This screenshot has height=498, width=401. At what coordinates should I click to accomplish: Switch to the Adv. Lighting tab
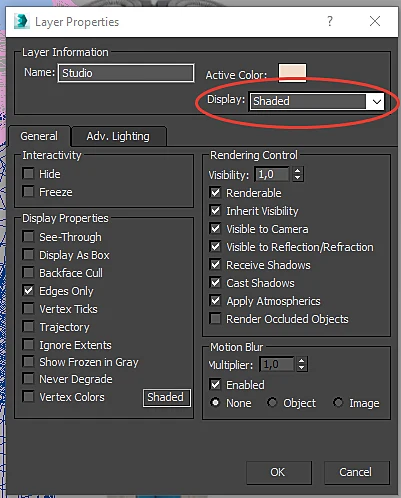pos(118,136)
